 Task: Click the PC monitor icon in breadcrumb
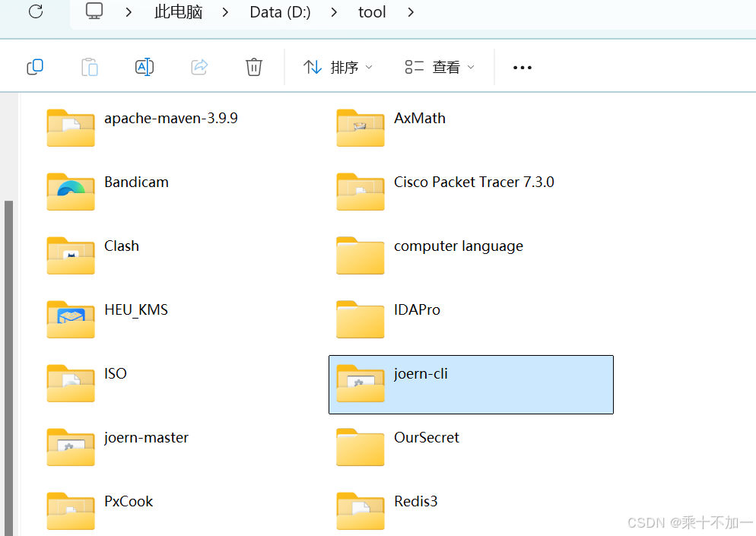pos(94,11)
